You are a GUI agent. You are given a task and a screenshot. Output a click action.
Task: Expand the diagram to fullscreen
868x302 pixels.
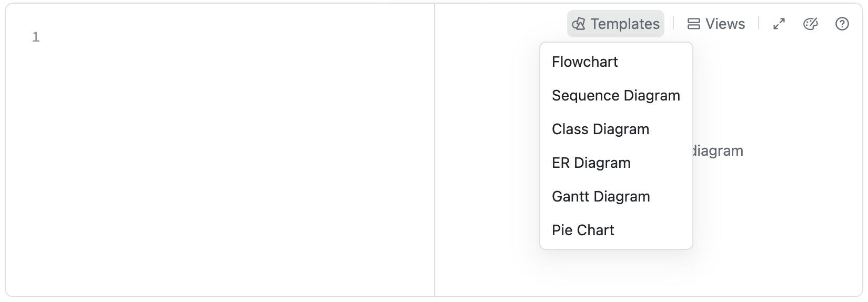(779, 24)
